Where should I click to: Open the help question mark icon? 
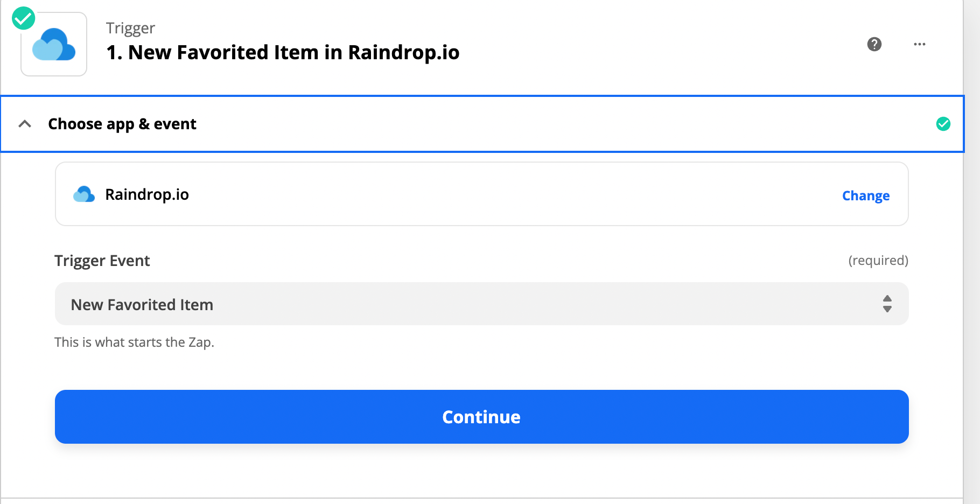click(x=874, y=44)
